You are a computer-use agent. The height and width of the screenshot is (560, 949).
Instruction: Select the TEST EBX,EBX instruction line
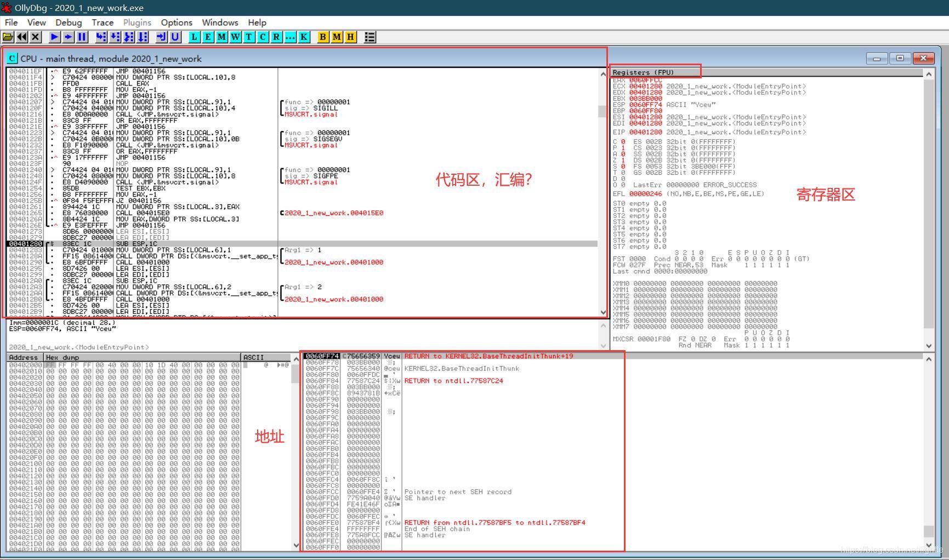pyautogui.click(x=302, y=188)
